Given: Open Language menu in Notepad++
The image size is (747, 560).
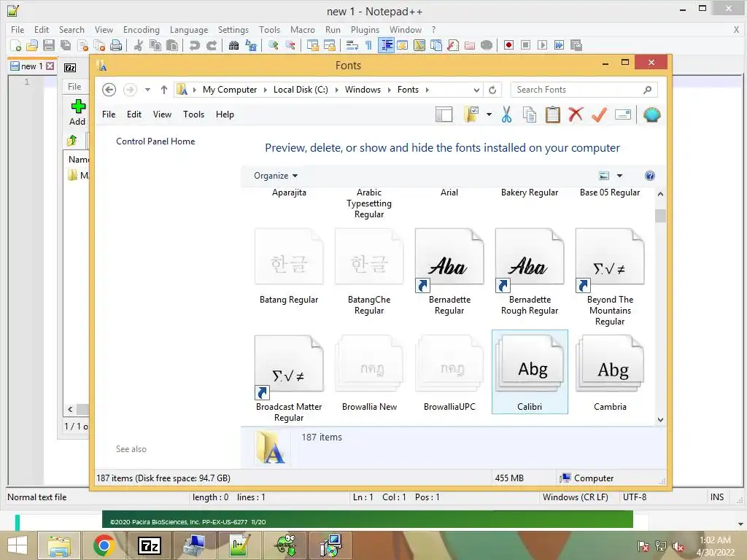Looking at the screenshot, I should click(189, 29).
